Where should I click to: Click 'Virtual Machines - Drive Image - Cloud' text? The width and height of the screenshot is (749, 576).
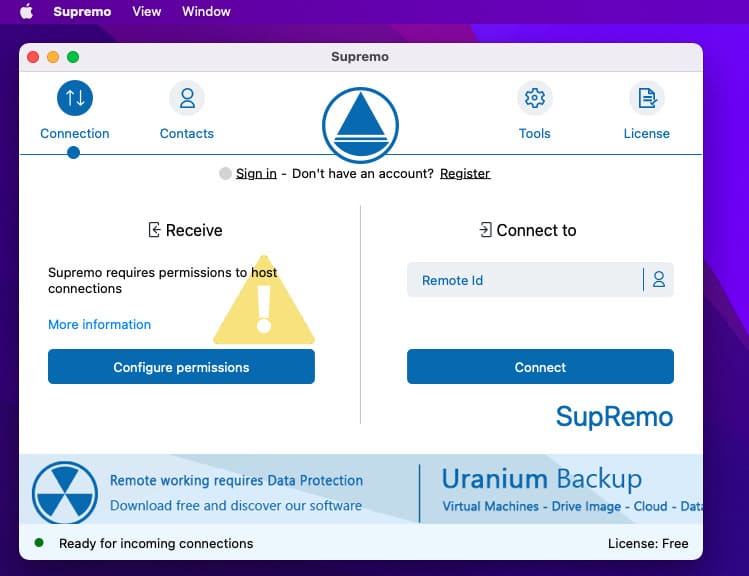point(555,506)
